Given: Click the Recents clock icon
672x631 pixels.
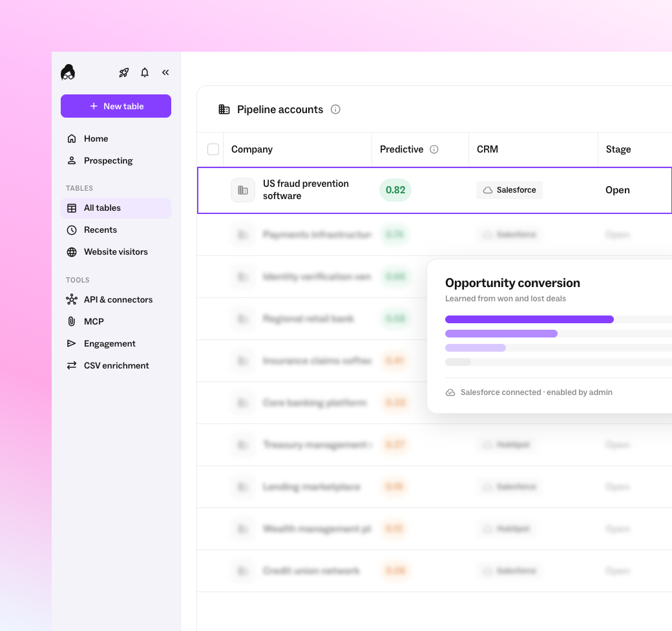Looking at the screenshot, I should (72, 230).
